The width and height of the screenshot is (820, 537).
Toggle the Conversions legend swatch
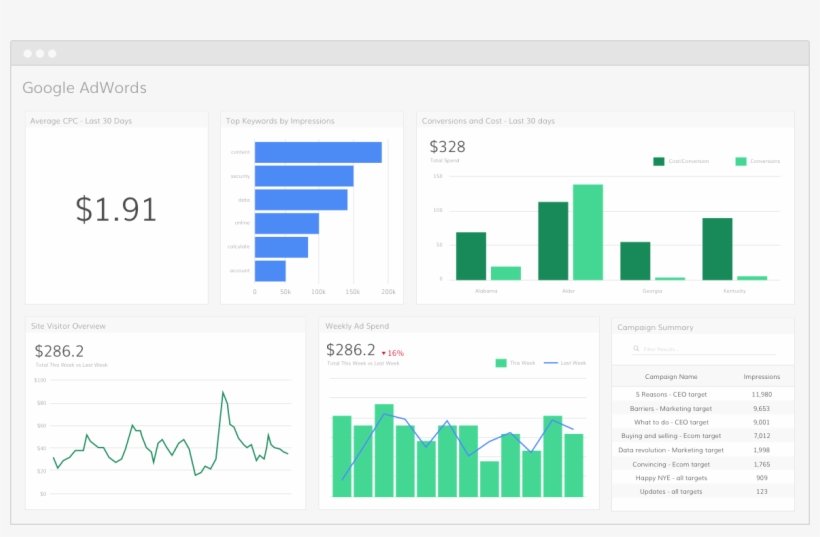(741, 161)
